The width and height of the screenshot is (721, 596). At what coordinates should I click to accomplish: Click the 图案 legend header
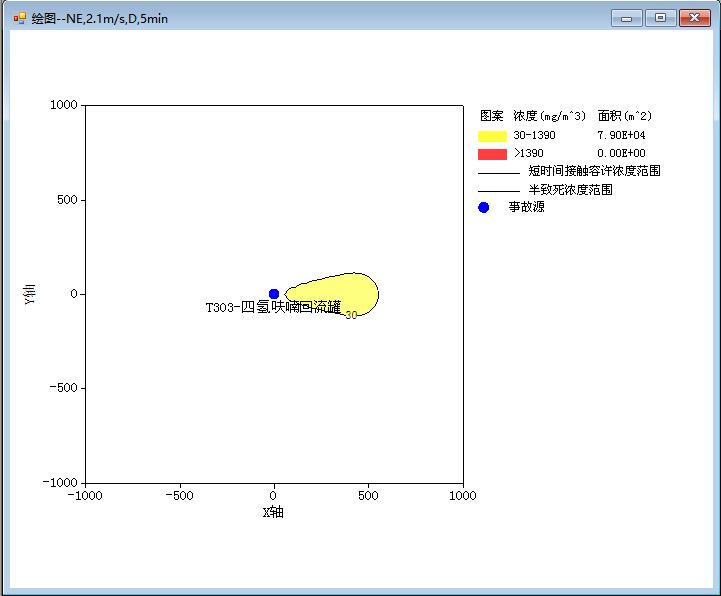point(492,116)
